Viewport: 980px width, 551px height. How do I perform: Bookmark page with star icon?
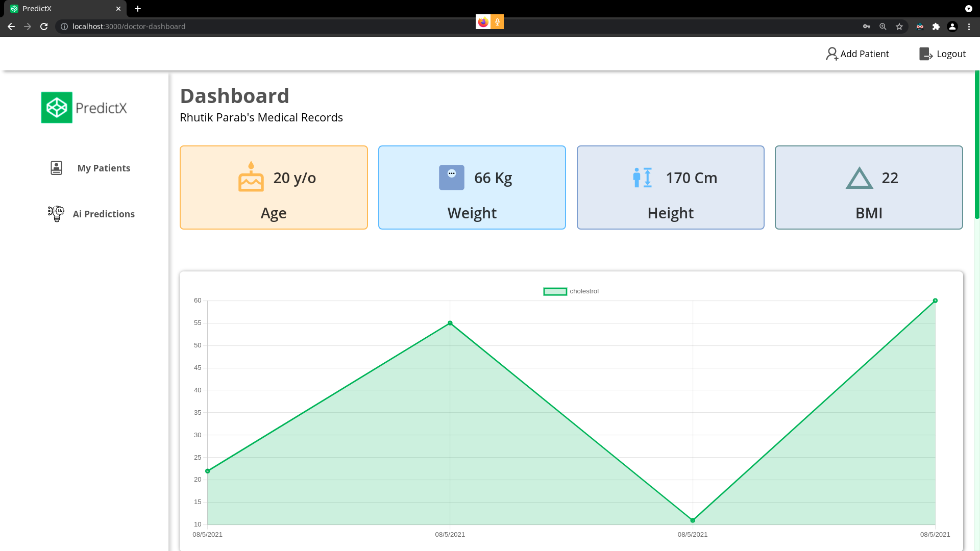click(899, 27)
